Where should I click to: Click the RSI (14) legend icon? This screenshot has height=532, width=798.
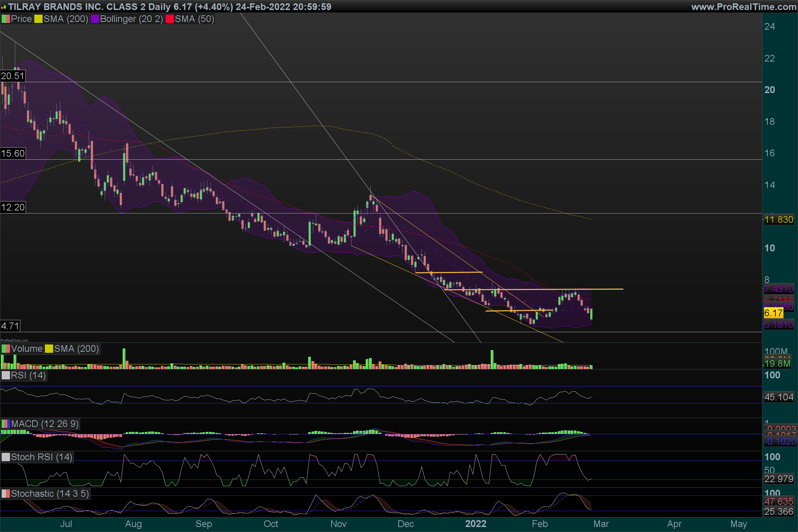[x=6, y=376]
